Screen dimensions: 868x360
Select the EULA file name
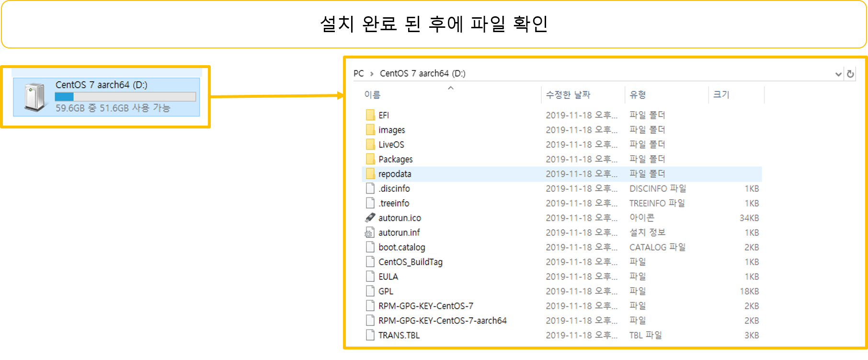point(388,277)
